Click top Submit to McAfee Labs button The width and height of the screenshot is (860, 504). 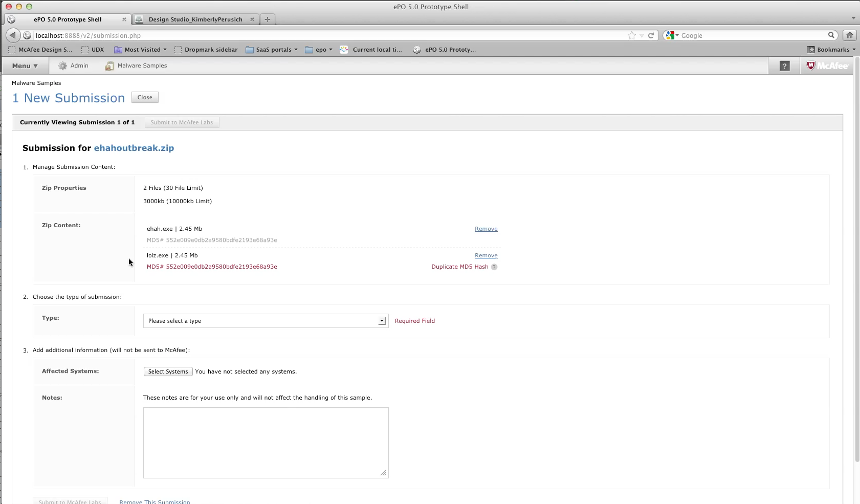(182, 122)
